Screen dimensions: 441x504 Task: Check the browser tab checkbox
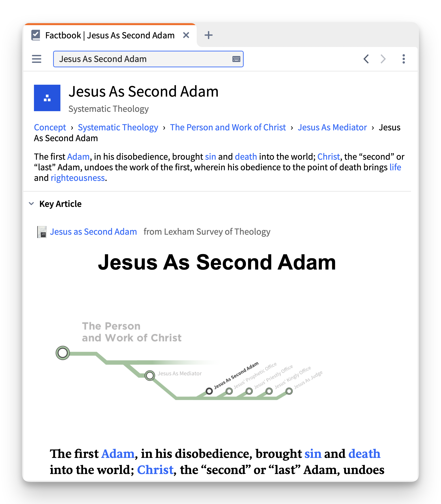click(x=36, y=36)
